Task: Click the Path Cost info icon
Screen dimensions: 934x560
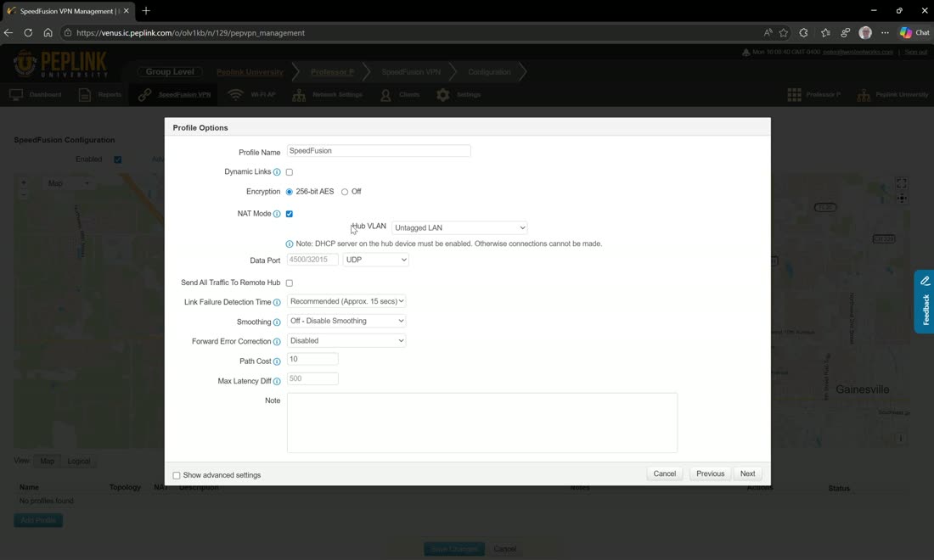Action: [x=277, y=361]
